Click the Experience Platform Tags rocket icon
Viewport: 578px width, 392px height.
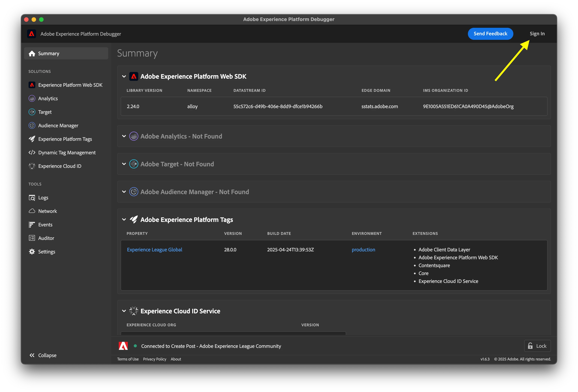(32, 139)
